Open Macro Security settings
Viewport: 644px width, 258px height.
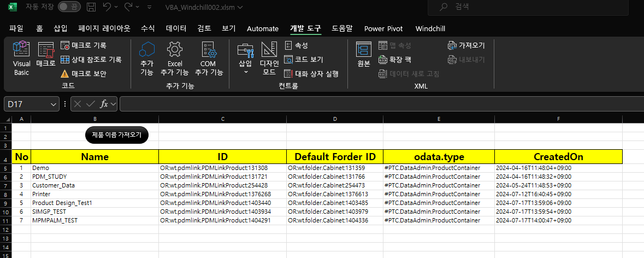click(x=84, y=74)
